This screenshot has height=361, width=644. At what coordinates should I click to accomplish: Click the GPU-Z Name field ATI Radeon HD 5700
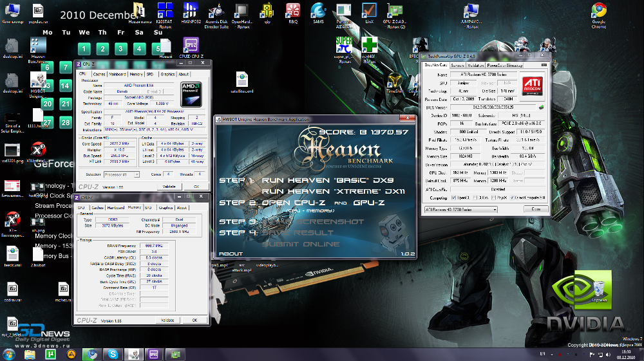point(484,75)
